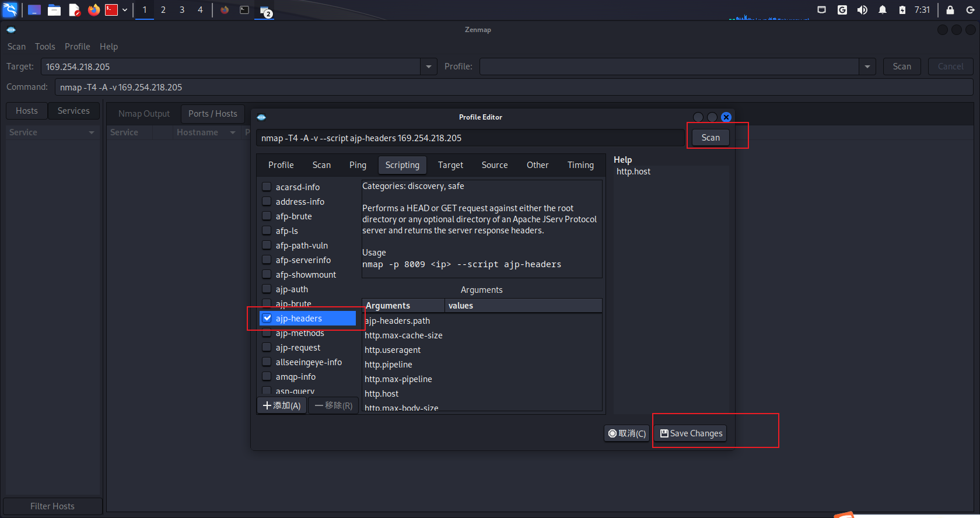Open the Tools menu

(45, 47)
